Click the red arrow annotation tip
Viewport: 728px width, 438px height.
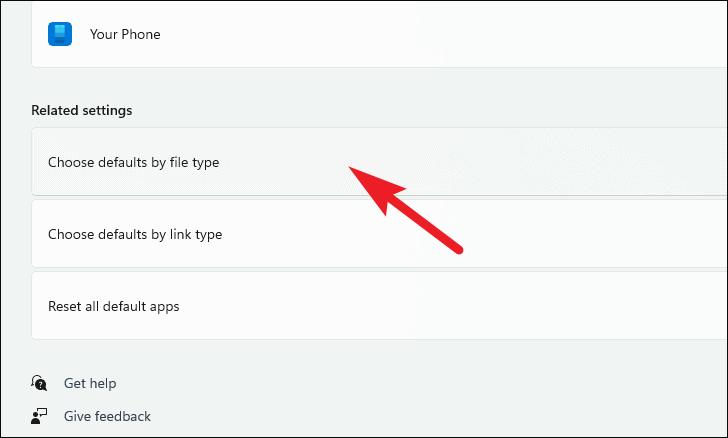click(x=351, y=169)
